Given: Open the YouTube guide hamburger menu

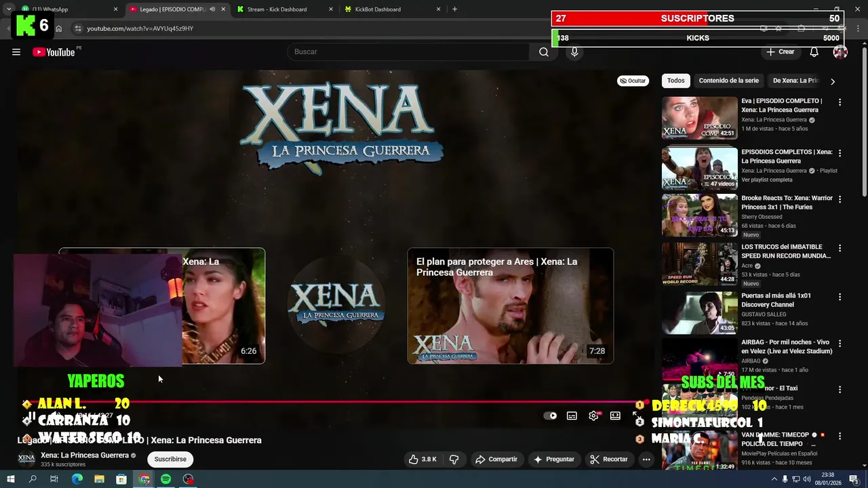Looking at the screenshot, I should tap(16, 52).
